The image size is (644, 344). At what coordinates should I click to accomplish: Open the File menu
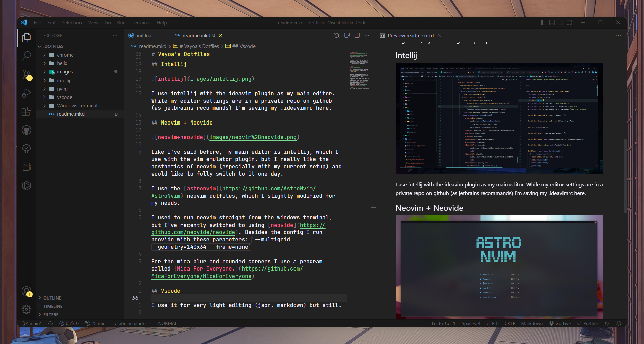tap(37, 22)
